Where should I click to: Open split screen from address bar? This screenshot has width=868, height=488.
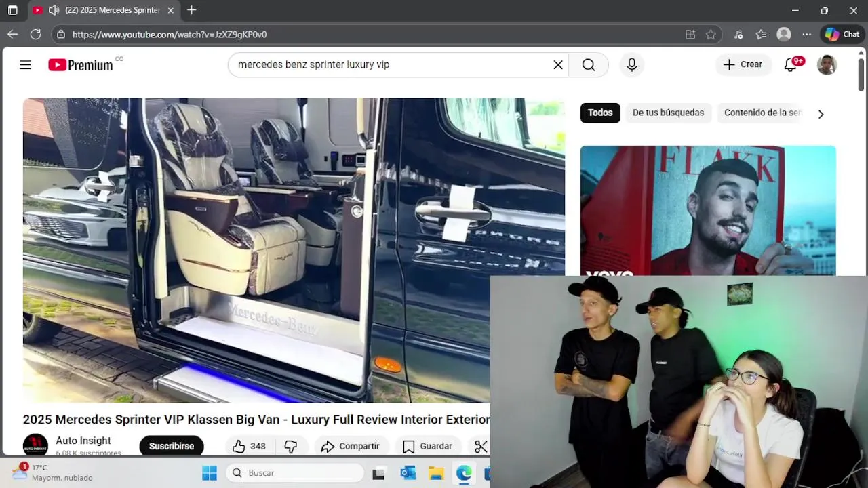pos(690,35)
